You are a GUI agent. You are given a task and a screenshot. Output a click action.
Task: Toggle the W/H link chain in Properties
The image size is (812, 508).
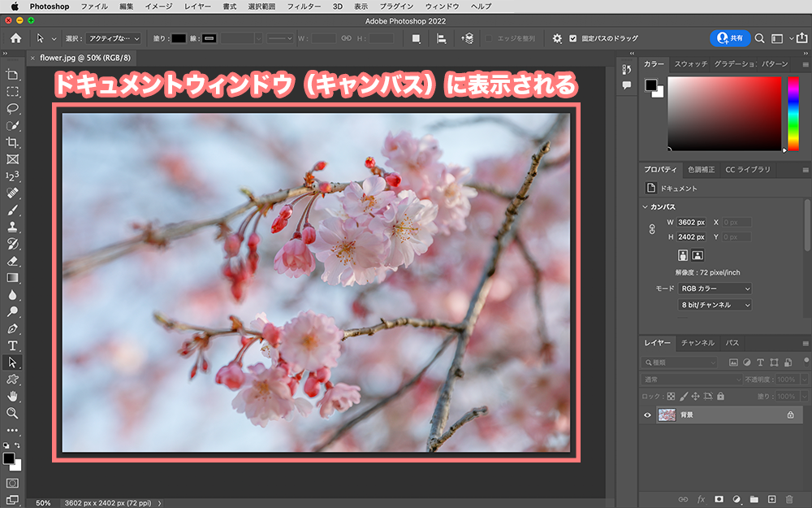tap(652, 229)
